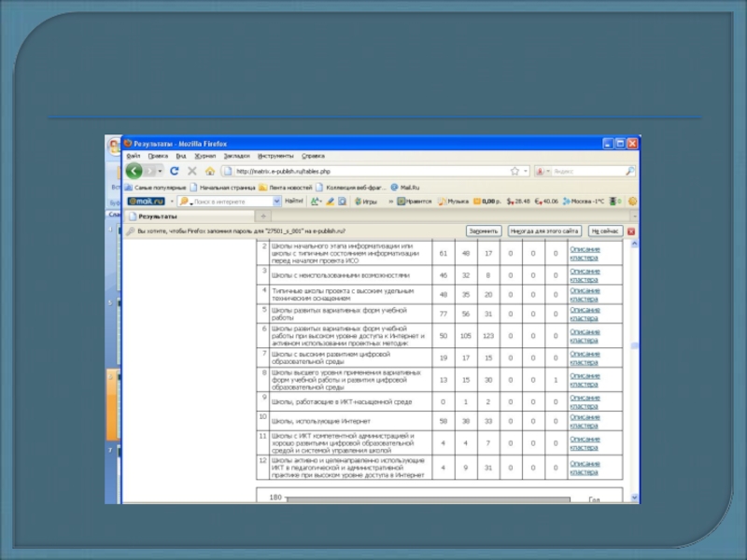Expand hidden toolbar items with » chevron

tap(390, 202)
